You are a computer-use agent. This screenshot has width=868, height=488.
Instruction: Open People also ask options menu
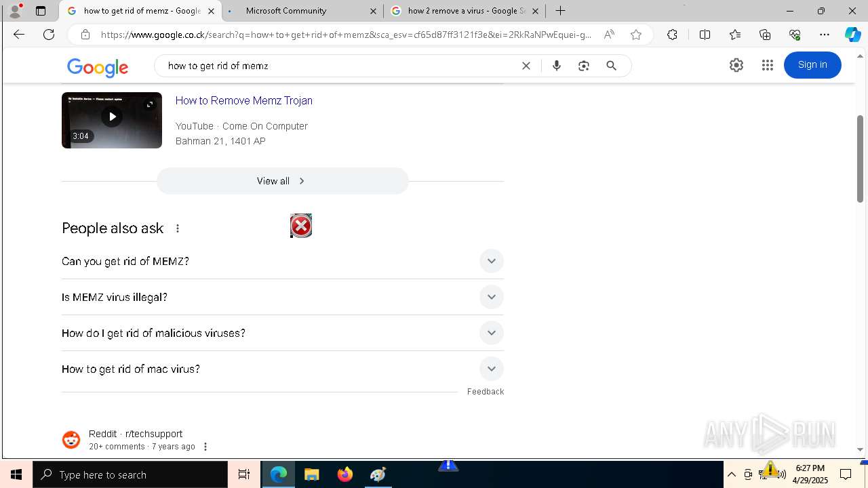(x=178, y=228)
